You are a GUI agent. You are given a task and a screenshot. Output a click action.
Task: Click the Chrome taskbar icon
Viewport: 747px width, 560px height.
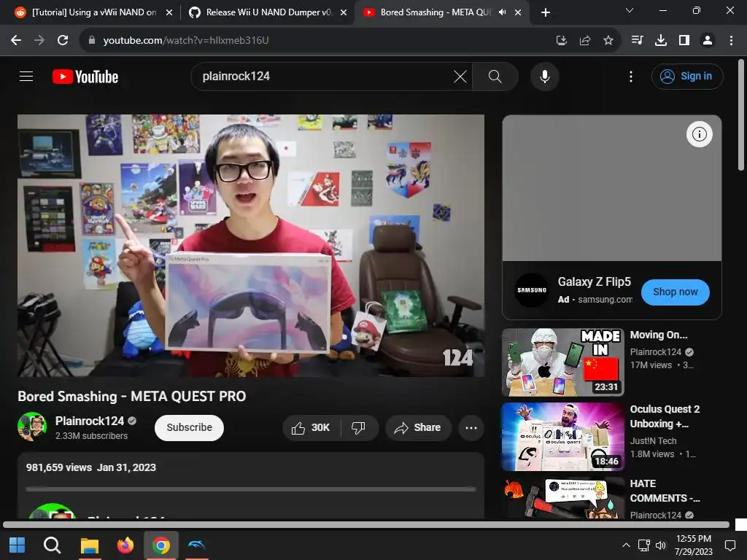pos(161,545)
